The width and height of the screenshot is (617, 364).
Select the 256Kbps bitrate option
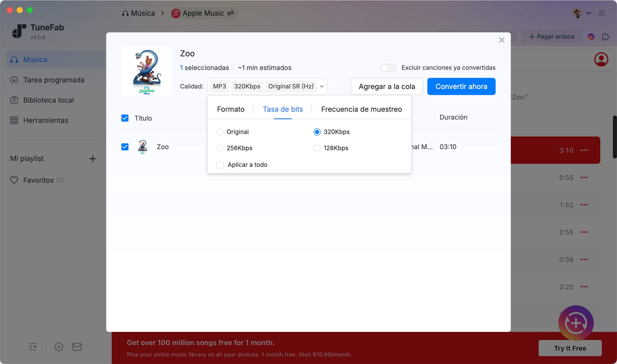[220, 148]
